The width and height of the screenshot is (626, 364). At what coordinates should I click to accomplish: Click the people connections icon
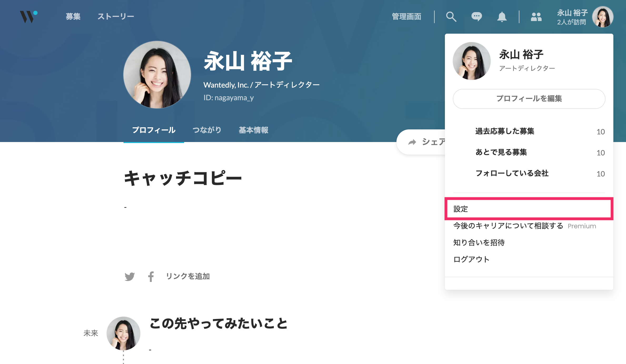point(536,17)
